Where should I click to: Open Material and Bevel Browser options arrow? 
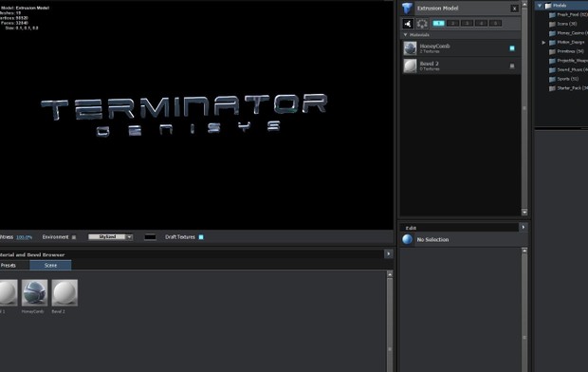(389, 254)
